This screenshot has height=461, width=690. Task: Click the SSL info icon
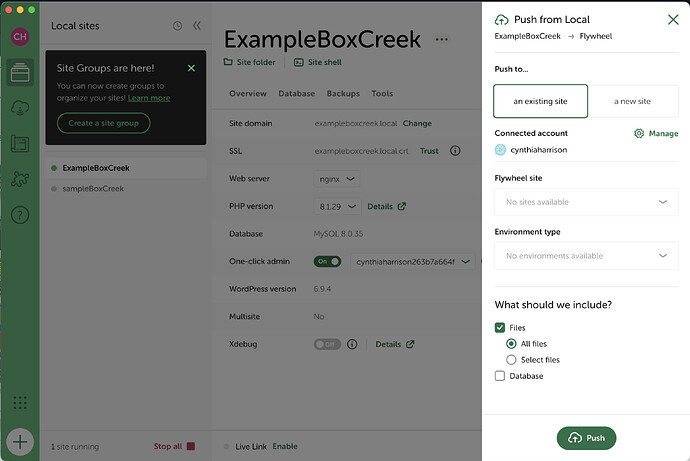click(x=455, y=151)
